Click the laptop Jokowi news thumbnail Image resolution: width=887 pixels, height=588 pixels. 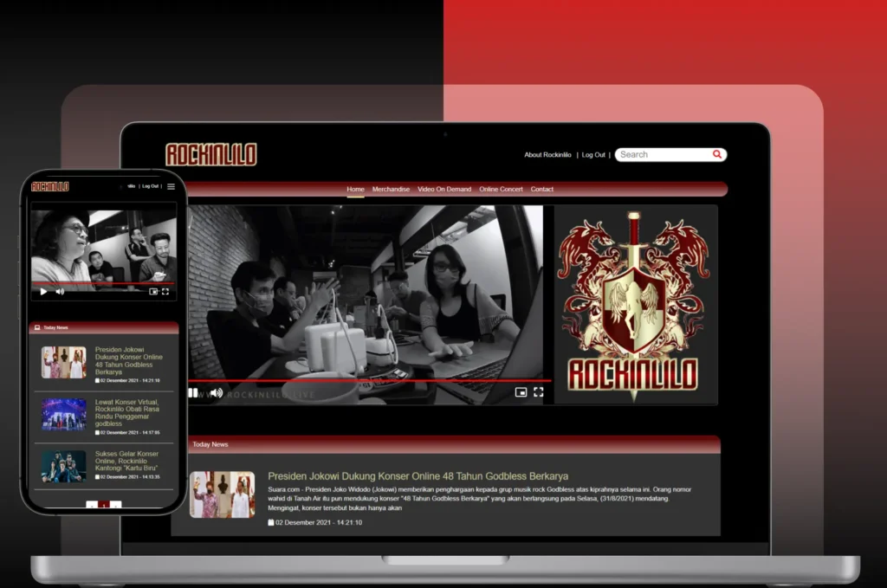coord(223,494)
